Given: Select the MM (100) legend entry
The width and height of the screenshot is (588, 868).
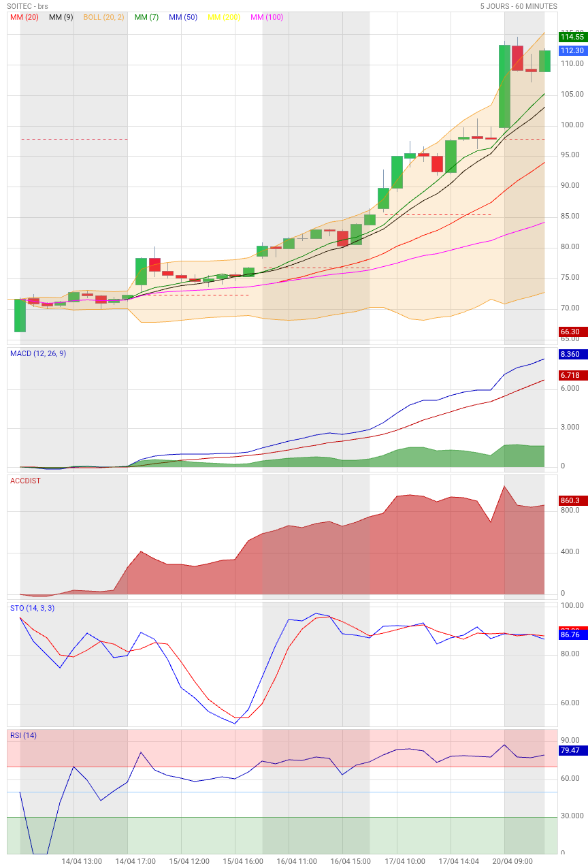Looking at the screenshot, I should [267, 17].
